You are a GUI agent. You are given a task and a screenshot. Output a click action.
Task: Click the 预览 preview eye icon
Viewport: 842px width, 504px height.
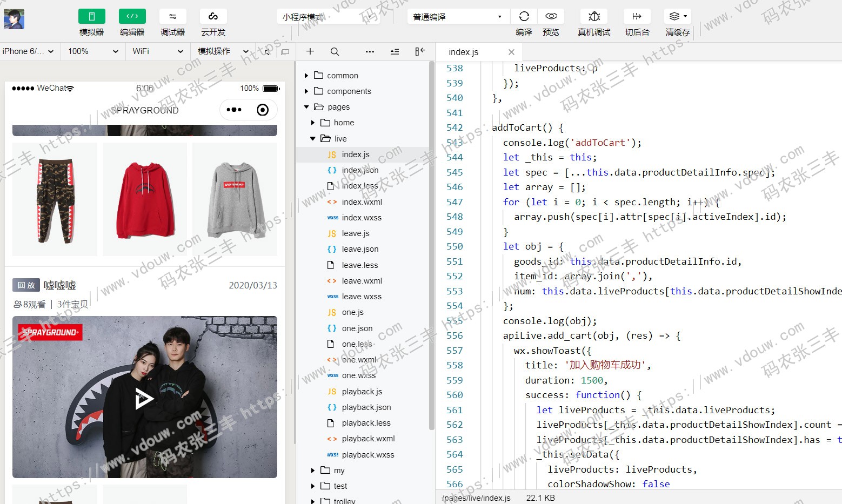[551, 17]
